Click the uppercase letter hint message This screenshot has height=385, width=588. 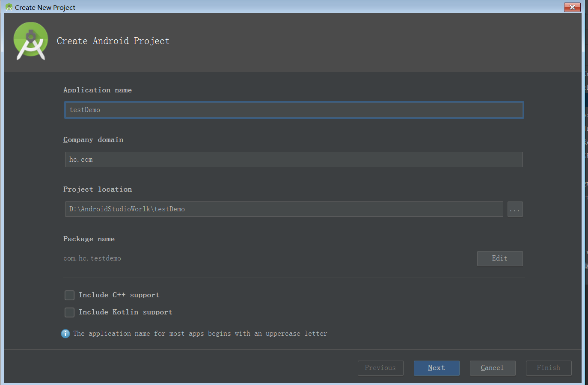200,334
